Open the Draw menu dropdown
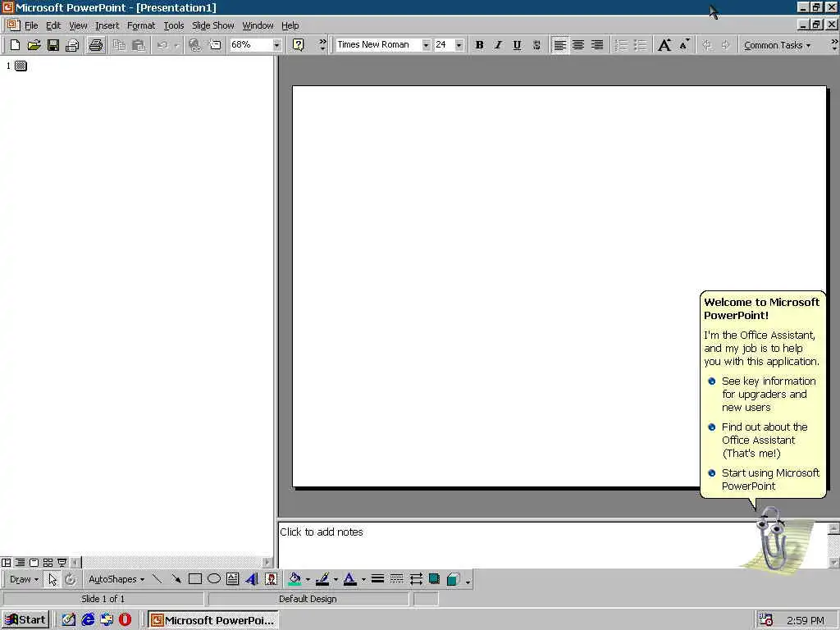Viewport: 840px width, 630px height. (24, 579)
